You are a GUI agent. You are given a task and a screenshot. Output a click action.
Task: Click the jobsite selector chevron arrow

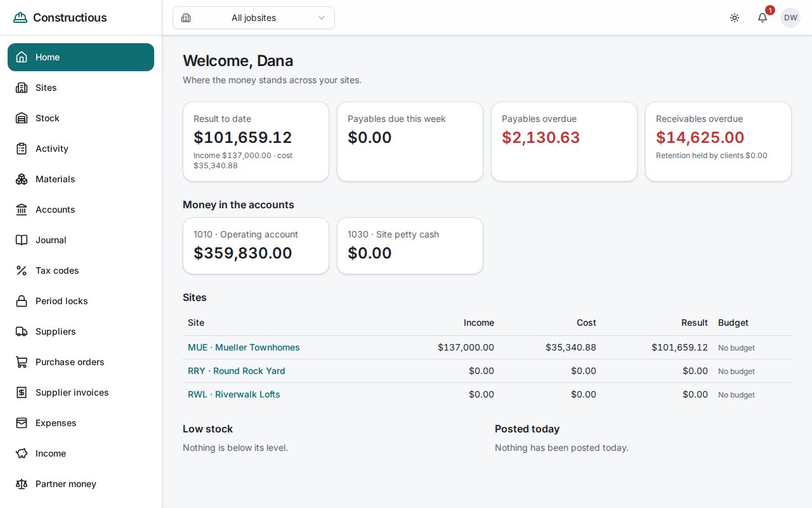321,18
